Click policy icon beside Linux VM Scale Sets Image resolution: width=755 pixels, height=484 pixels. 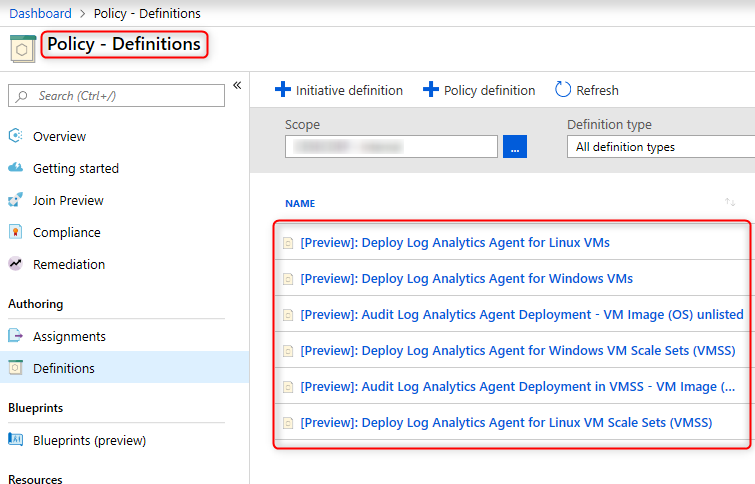point(288,423)
